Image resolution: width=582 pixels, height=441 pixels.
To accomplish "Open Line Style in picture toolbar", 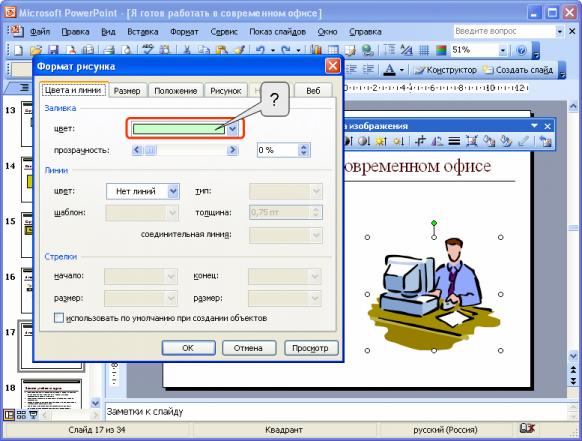I will (x=454, y=141).
